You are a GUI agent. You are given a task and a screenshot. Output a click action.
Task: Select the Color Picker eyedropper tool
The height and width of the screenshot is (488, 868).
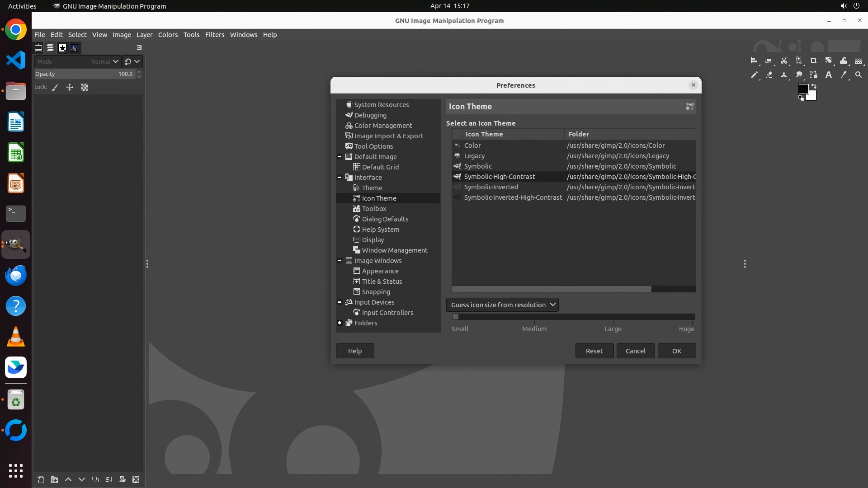[844, 75]
